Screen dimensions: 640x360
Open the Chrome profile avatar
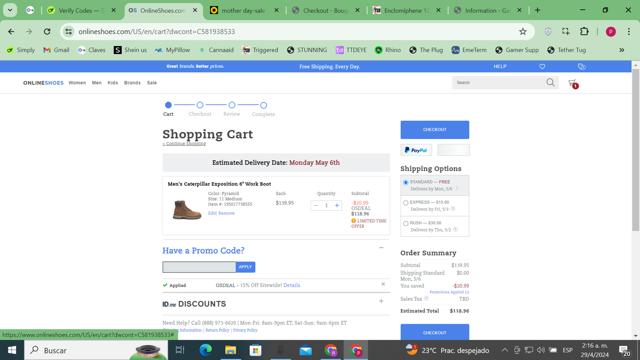(611, 31)
